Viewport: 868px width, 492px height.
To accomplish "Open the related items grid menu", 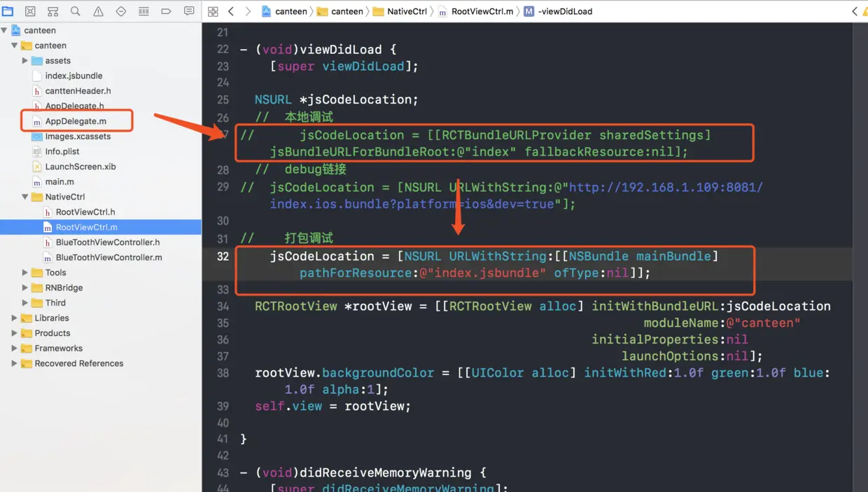I will (x=213, y=11).
